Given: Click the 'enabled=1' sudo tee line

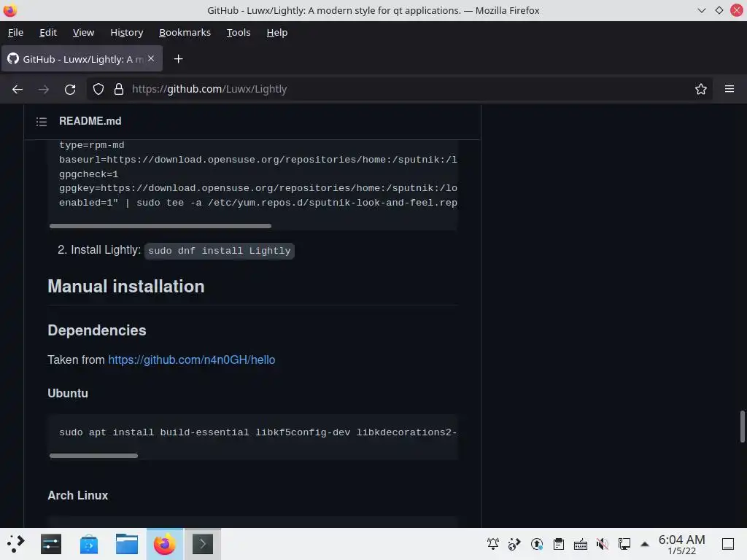Looking at the screenshot, I should point(258,203).
